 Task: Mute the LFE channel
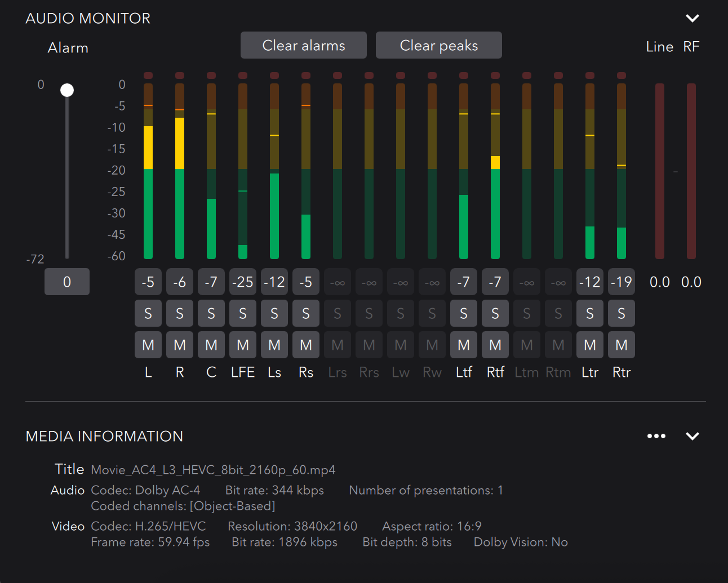(x=242, y=345)
